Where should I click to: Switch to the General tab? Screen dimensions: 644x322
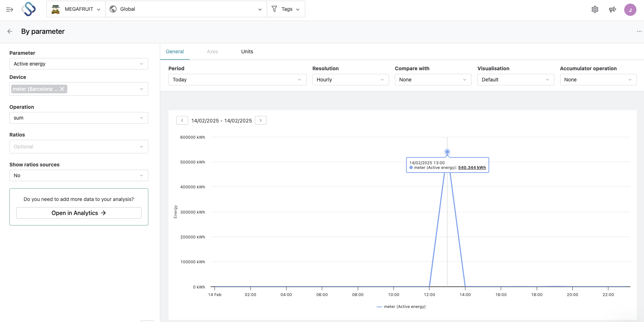175,52
